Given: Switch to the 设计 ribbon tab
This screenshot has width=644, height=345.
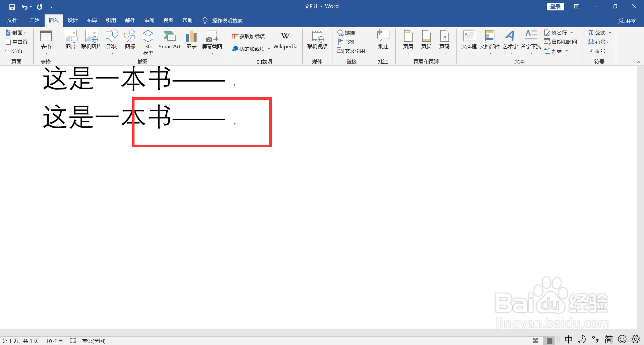Looking at the screenshot, I should tap(72, 20).
